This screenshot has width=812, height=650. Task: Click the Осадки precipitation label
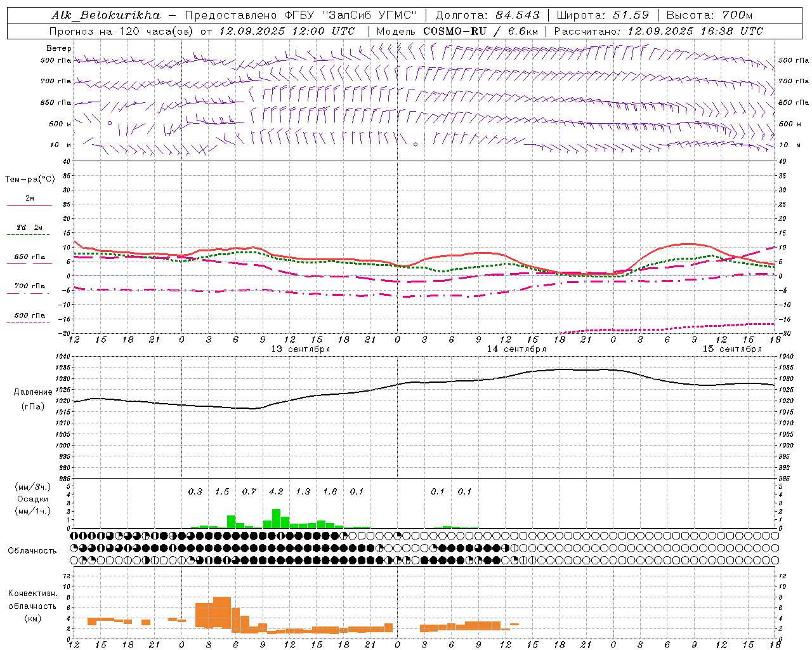coord(32,499)
